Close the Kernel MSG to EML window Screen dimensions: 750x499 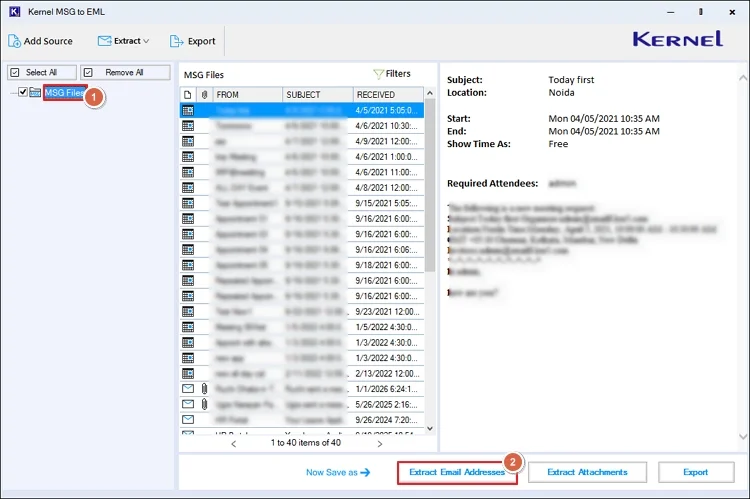point(732,12)
